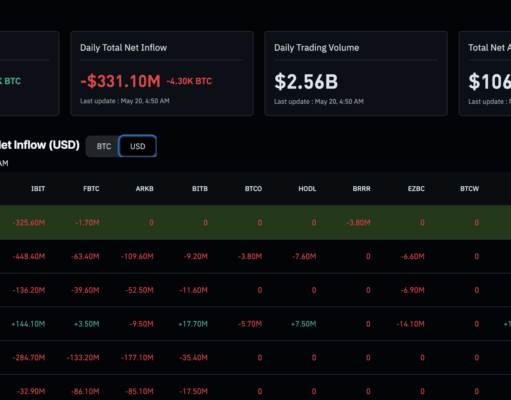The width and height of the screenshot is (511, 400).
Task: Click the Daily Trading Volume card title
Action: pyautogui.click(x=317, y=48)
